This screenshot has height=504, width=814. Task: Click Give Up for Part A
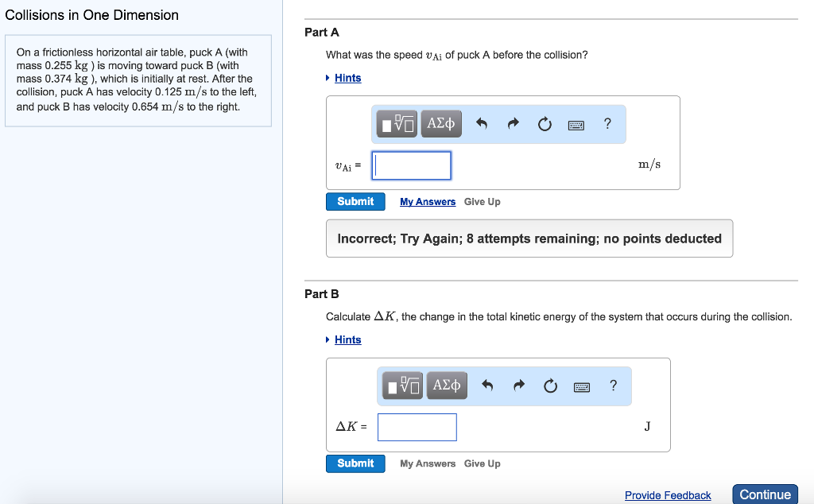pyautogui.click(x=482, y=202)
